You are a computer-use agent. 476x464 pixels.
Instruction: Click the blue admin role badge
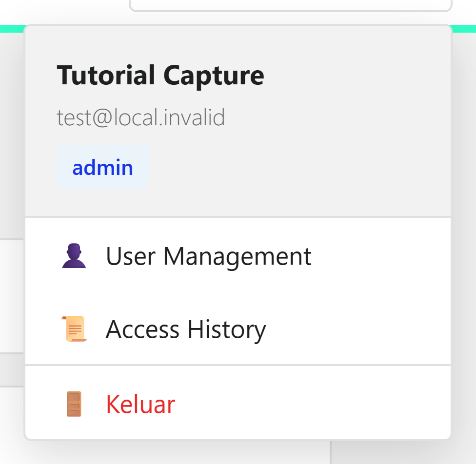[102, 167]
